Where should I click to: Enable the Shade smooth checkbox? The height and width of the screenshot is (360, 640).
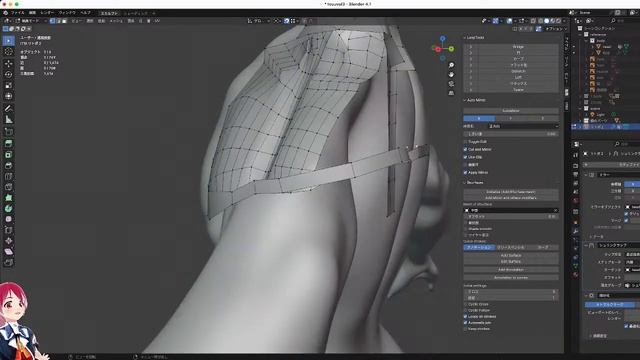tap(465, 229)
